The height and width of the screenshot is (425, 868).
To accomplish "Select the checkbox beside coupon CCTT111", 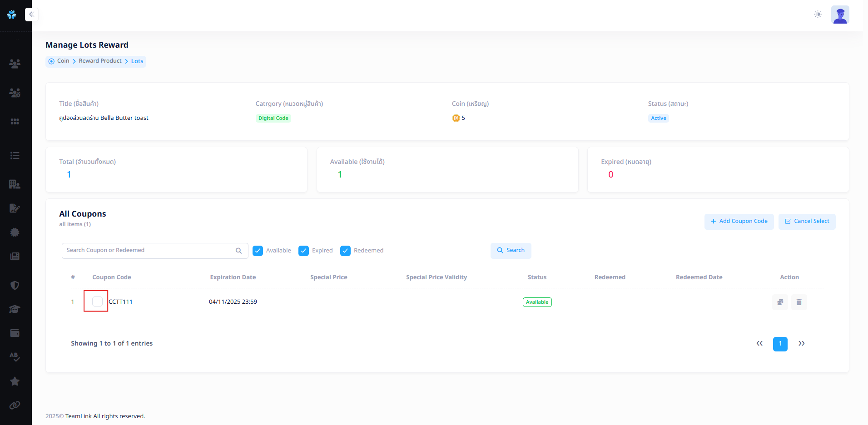I will (x=97, y=301).
